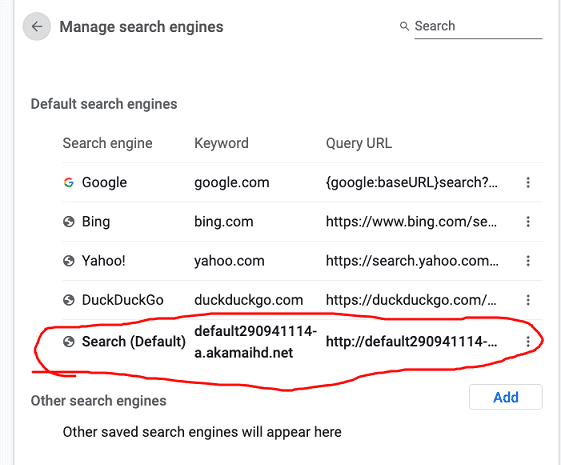
Task: Click the globe icon beside Bing
Action: tap(68, 221)
